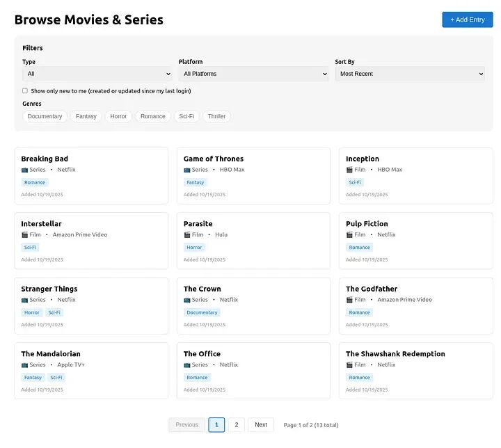Click the Fantasy tag on The Mandalorian card

[33, 377]
